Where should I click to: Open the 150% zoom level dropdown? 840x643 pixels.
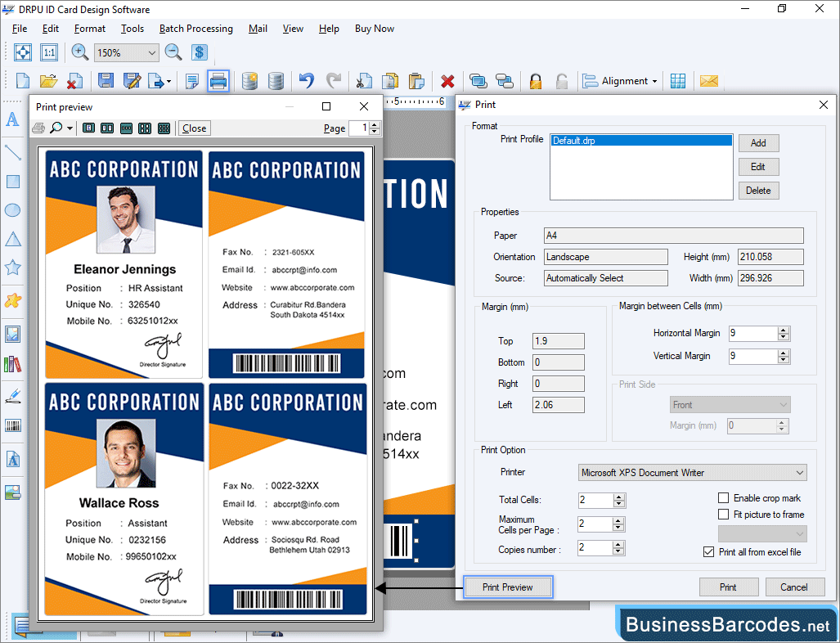[151, 52]
